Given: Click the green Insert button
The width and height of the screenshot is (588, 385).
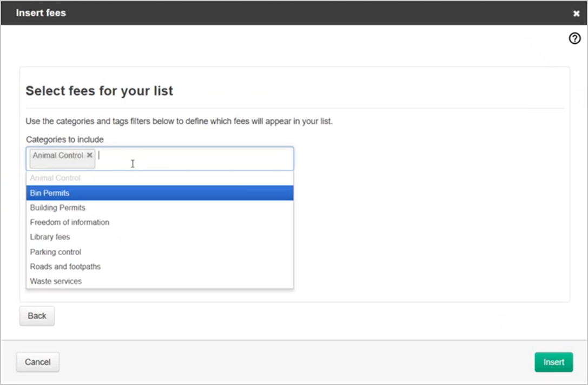Looking at the screenshot, I should pyautogui.click(x=553, y=362).
